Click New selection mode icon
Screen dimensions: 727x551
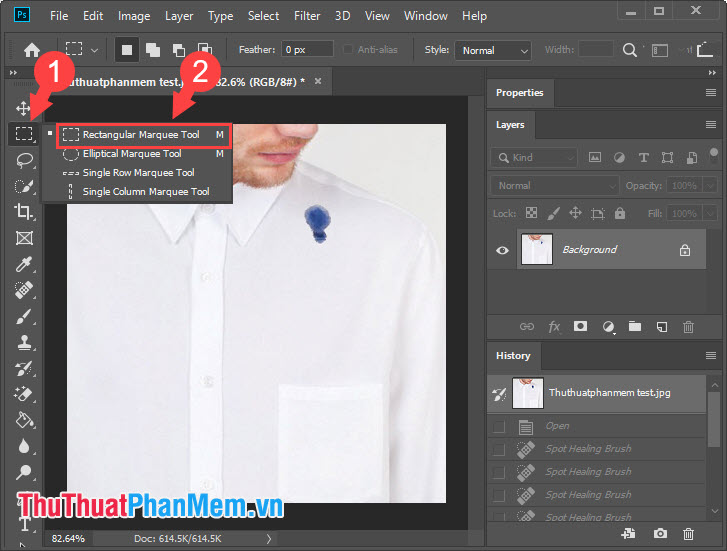(x=127, y=50)
